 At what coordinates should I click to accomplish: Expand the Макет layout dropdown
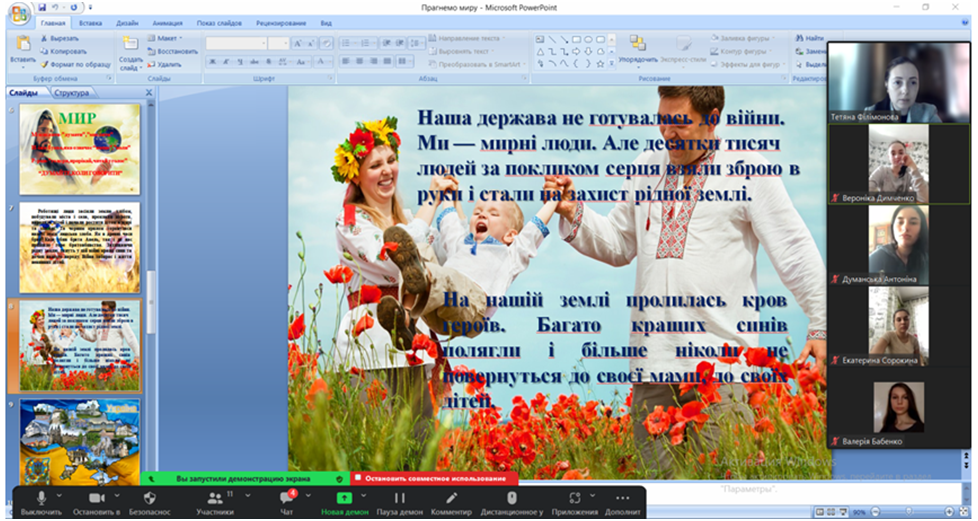pyautogui.click(x=168, y=38)
